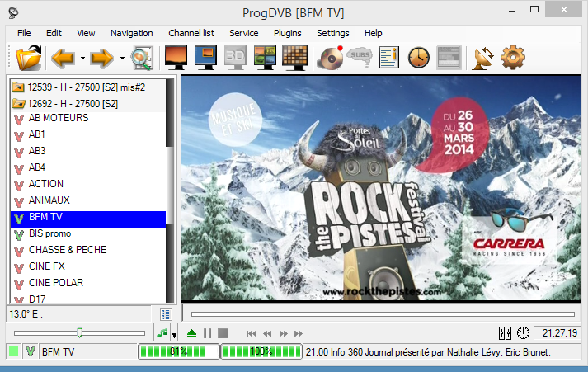
Task: Click the playback timeline seek bar
Action: tap(383, 314)
